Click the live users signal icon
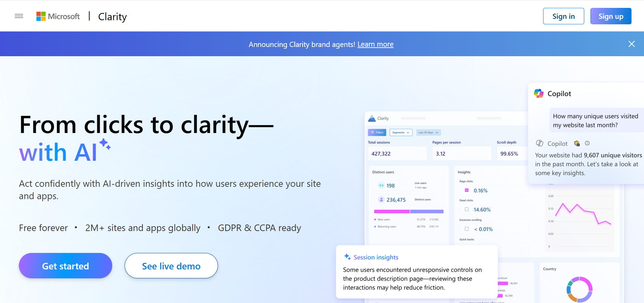 (x=381, y=185)
